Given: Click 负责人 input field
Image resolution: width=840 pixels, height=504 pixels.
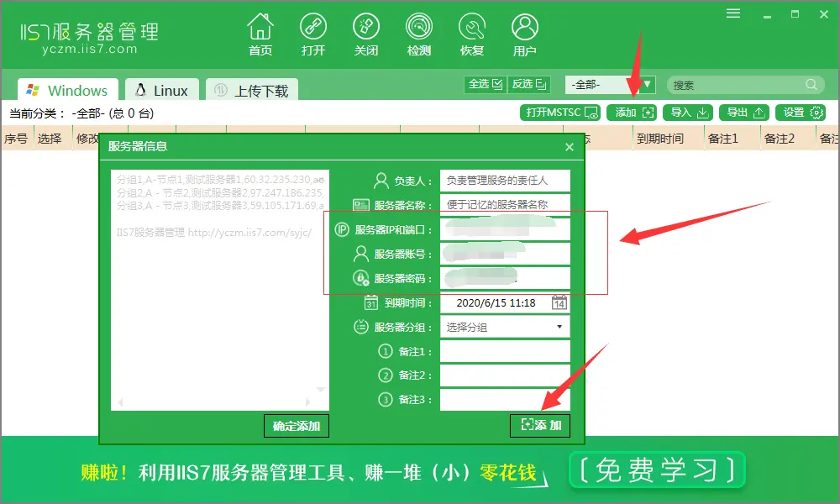Looking at the screenshot, I should coord(505,181).
